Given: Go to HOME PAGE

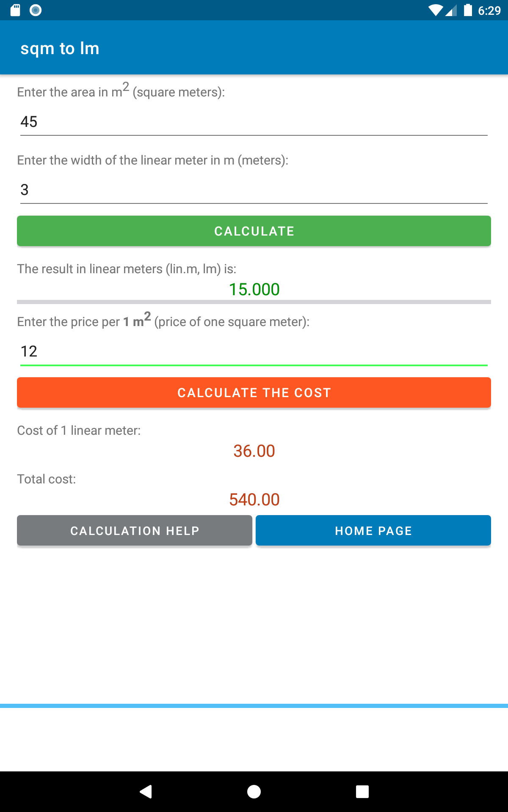Looking at the screenshot, I should 373,530.
